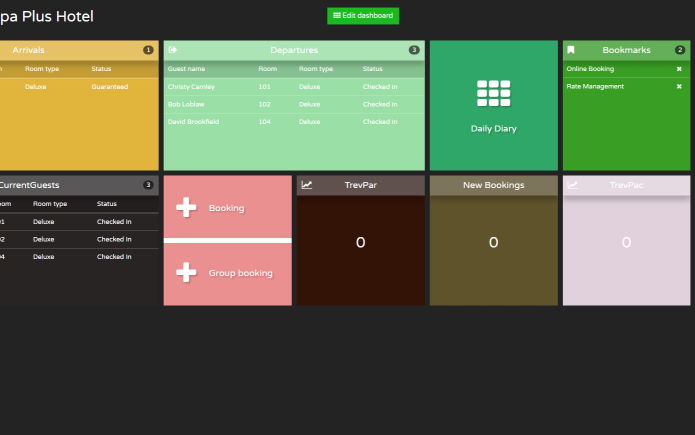Click room 104 in Departures
Screen dimensions: 695x435
[264, 121]
